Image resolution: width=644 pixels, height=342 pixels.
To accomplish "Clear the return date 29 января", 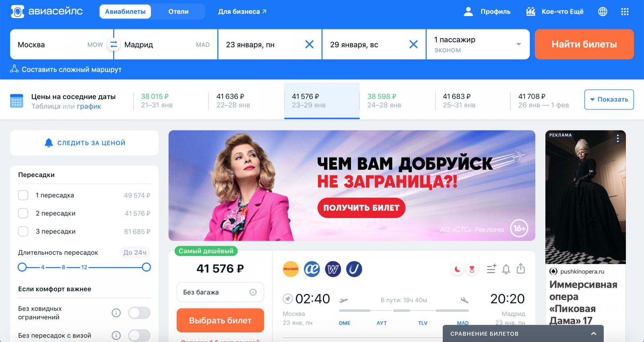I will [413, 44].
